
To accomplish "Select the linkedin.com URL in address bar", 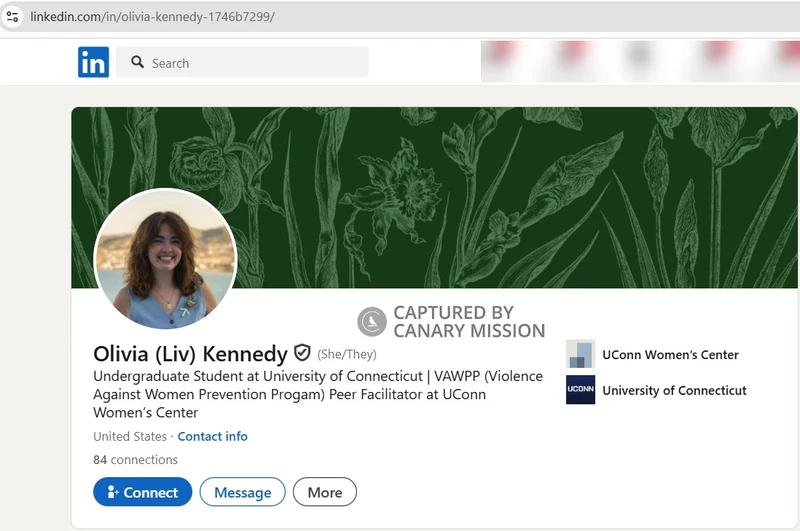I will coord(153,17).
